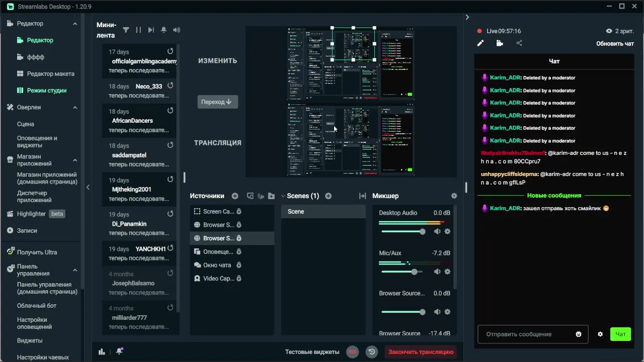Screen dimensions: 644x362
Task: Mute the Browser Source 0.0 dB channel
Action: tap(437, 312)
